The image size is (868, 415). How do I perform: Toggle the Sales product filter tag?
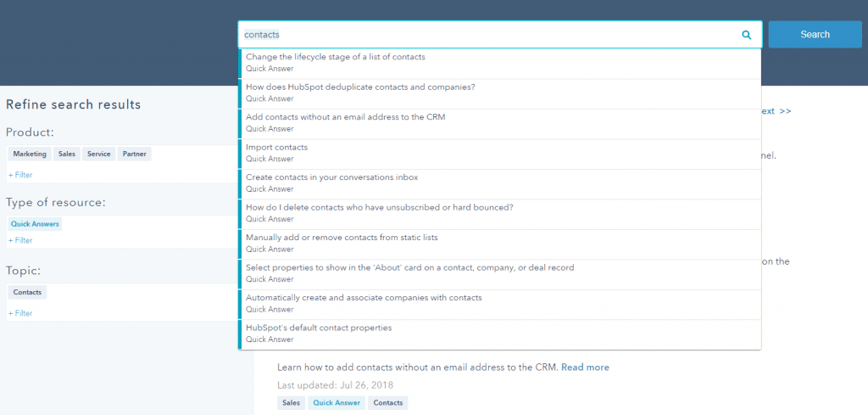pyautogui.click(x=67, y=154)
